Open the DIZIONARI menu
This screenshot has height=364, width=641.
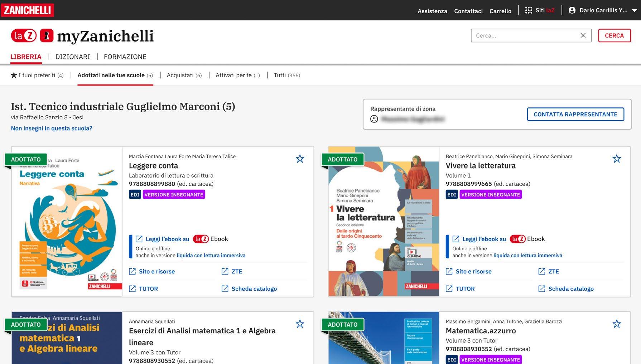(73, 57)
